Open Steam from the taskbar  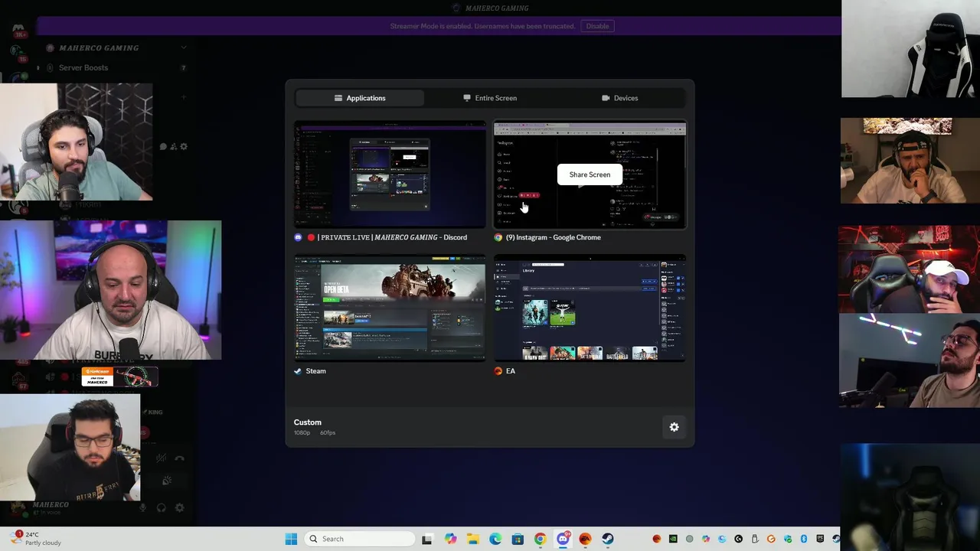tap(607, 539)
